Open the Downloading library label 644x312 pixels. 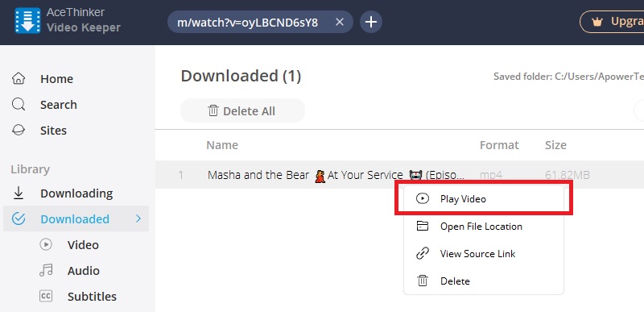76,193
